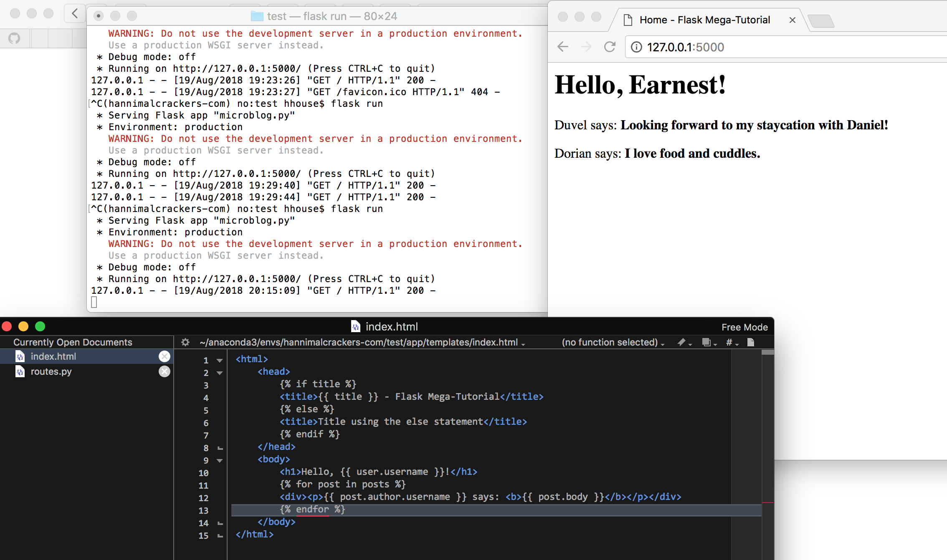Click the 'Free Mode' label in editor title bar
The height and width of the screenshot is (560, 947).
click(744, 327)
